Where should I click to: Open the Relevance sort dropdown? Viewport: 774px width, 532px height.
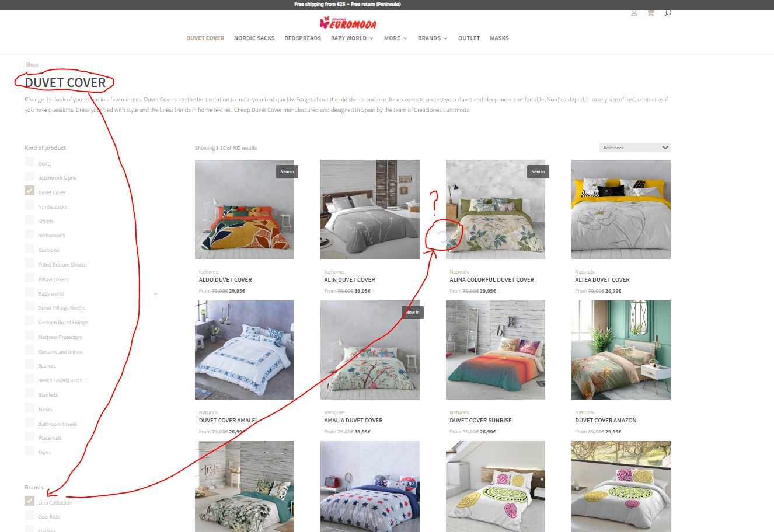click(x=635, y=148)
